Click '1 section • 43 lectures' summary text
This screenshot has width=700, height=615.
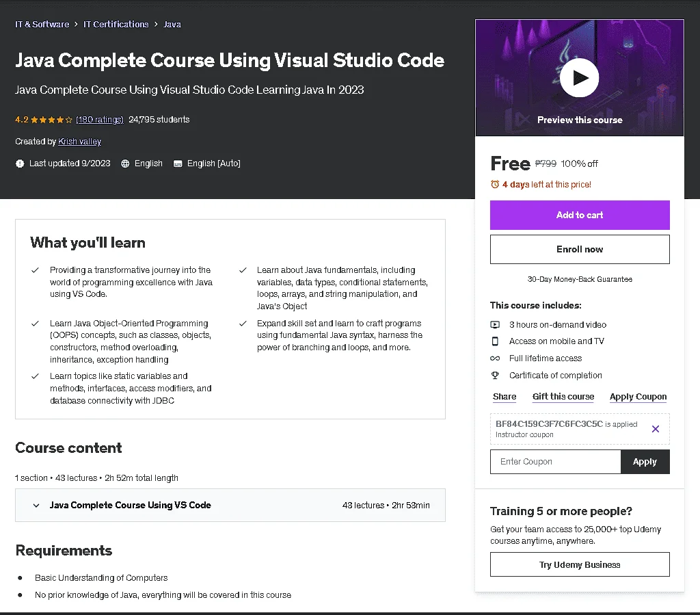pos(96,478)
